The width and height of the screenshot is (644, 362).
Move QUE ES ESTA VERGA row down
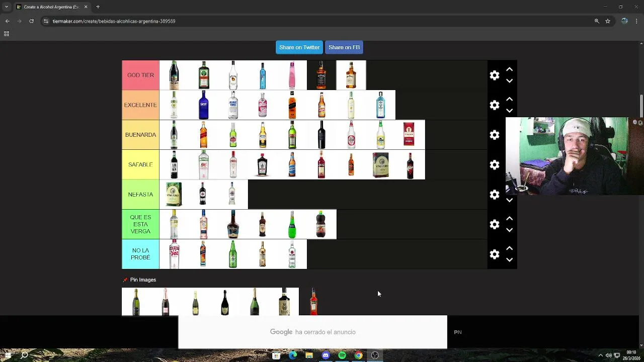509,230
